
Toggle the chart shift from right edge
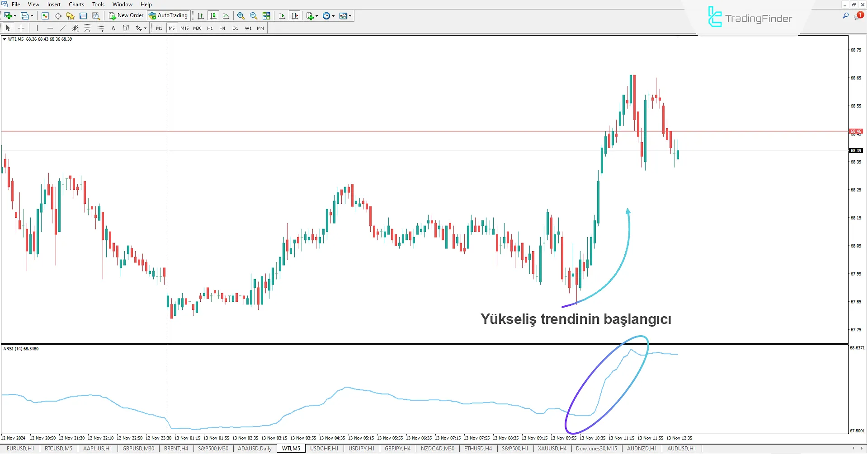coord(295,16)
